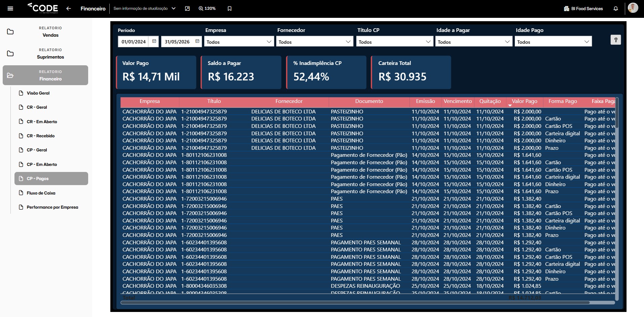Image resolution: width=644 pixels, height=317 pixels.
Task: Click the CODE logo
Action: point(43,8)
